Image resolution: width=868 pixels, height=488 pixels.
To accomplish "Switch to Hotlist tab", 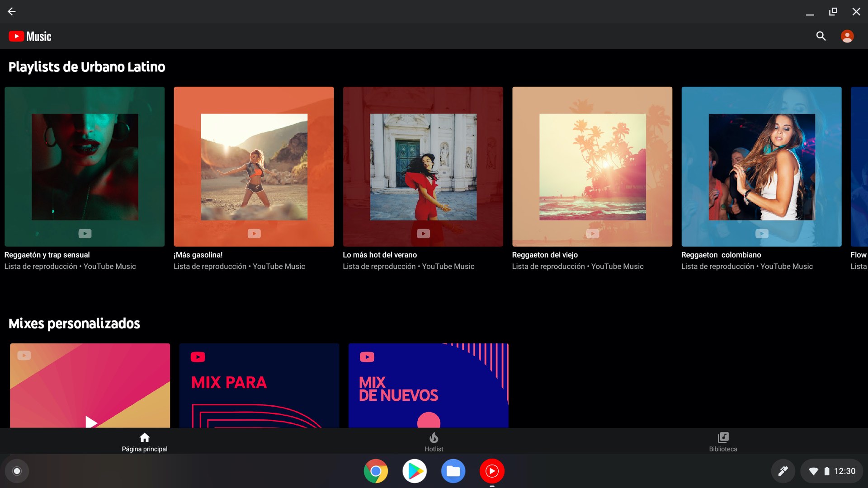I will point(434,441).
